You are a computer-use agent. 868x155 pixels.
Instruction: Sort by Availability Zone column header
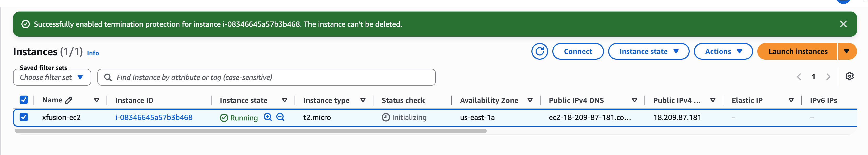point(489,100)
